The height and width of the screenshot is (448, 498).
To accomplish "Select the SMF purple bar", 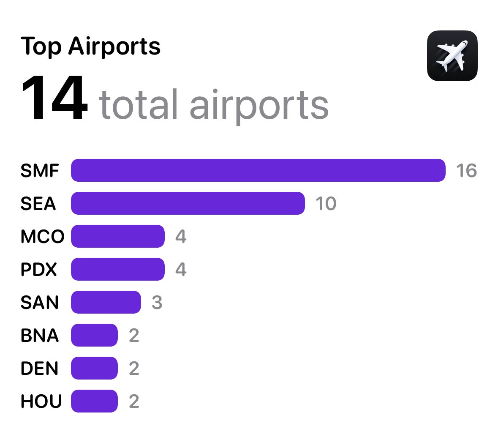I will tap(258, 170).
